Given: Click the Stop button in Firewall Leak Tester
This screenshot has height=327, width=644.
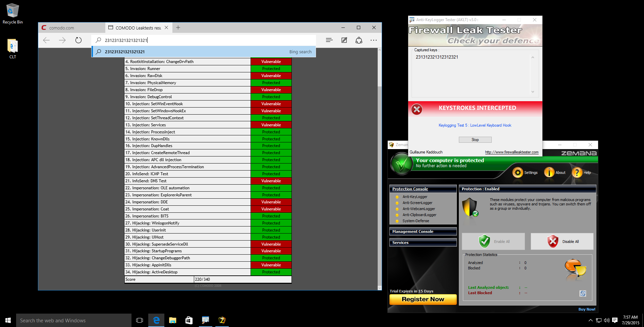Looking at the screenshot, I should (475, 140).
